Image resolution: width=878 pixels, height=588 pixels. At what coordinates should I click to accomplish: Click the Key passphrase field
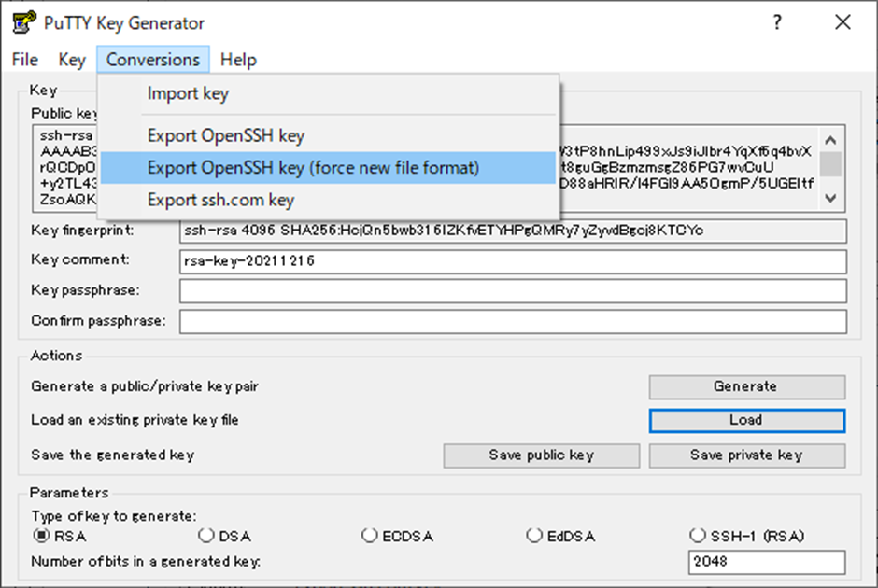(513, 291)
